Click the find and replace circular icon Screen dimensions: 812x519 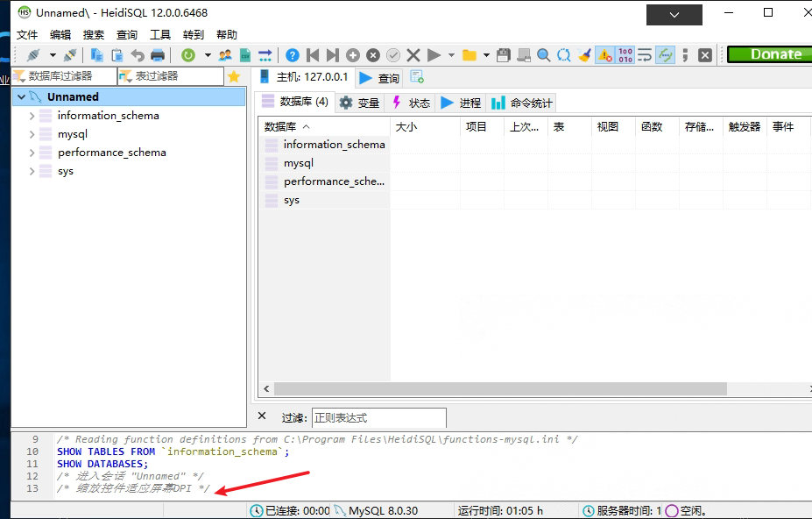564,55
